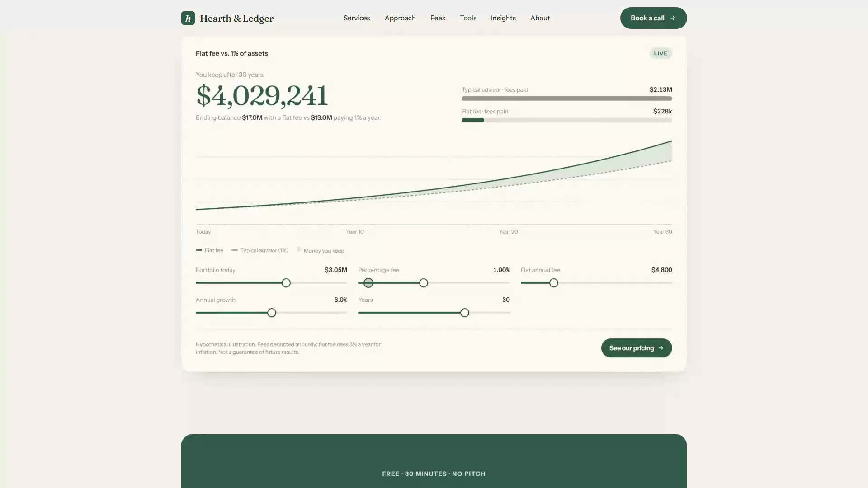
Task: Click the Annual growth slider handle
Action: 271,313
